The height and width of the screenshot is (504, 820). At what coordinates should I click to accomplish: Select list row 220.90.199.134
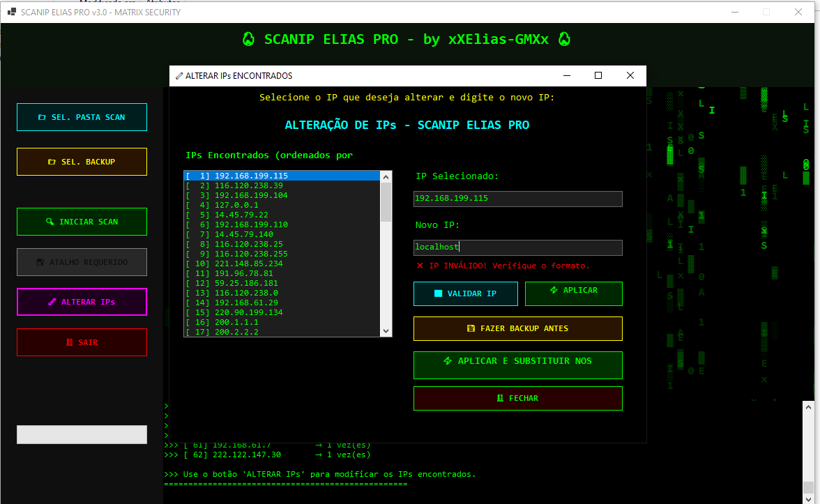282,312
